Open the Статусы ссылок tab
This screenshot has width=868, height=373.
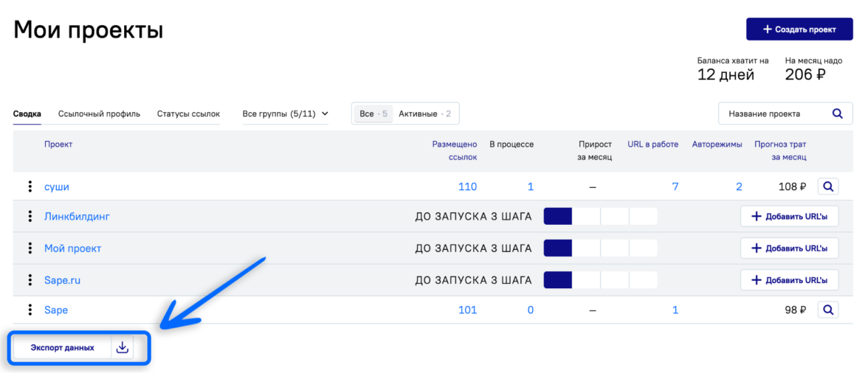point(188,114)
